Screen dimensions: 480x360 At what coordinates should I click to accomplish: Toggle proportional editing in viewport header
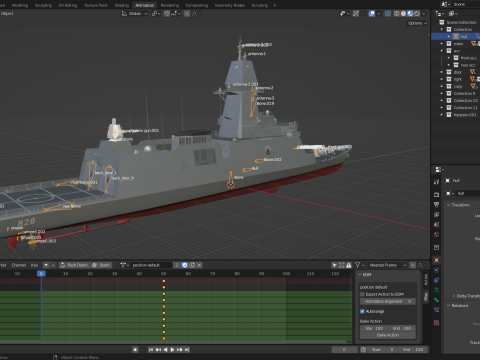[x=187, y=14]
